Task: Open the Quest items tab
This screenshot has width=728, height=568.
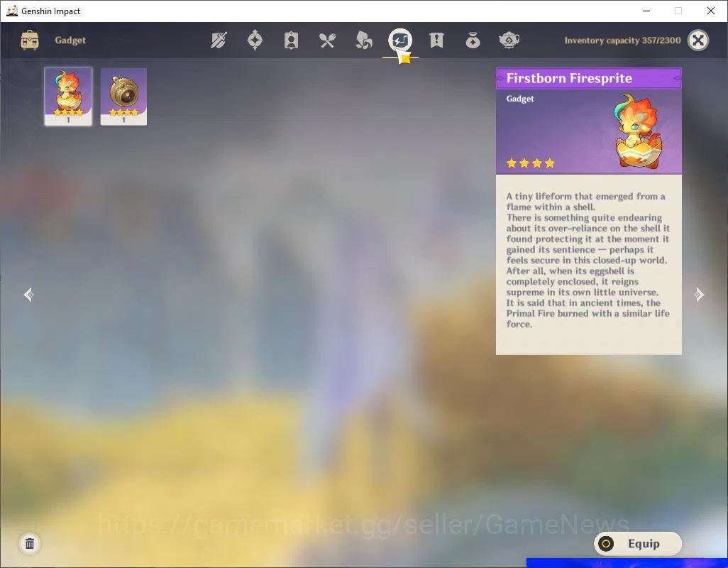Action: 436,40
